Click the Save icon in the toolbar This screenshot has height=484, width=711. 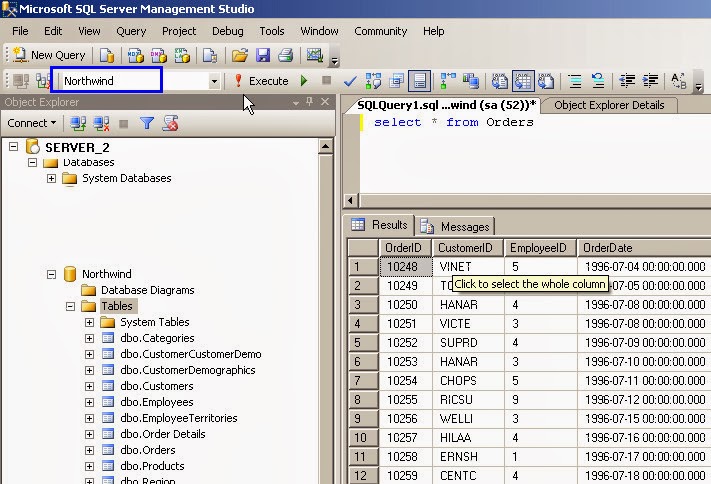263,55
